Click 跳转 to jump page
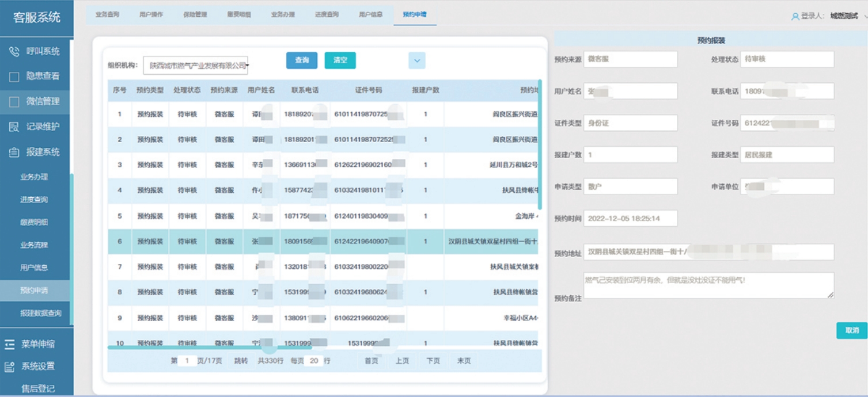 (241, 361)
